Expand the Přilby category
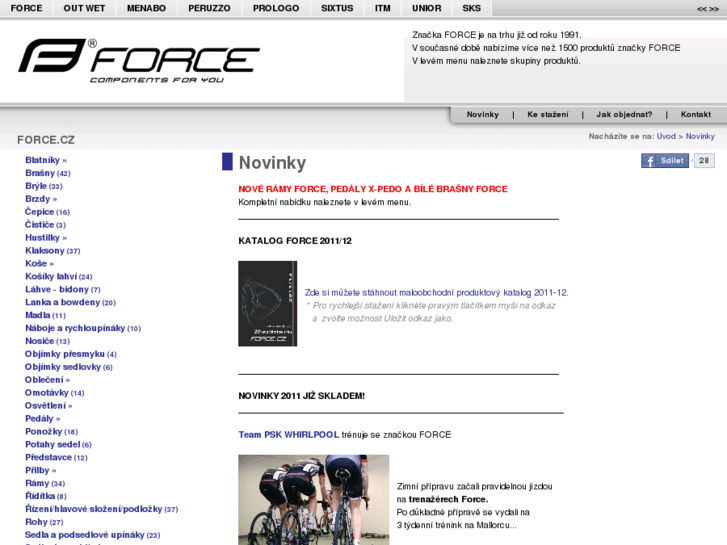This screenshot has height=545, width=727. coord(40,470)
